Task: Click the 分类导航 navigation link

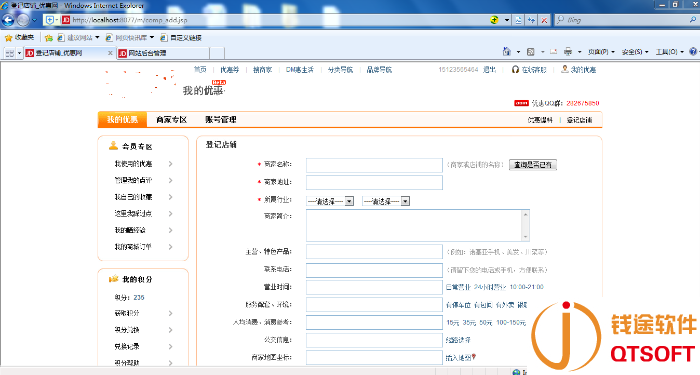Action: [x=340, y=70]
